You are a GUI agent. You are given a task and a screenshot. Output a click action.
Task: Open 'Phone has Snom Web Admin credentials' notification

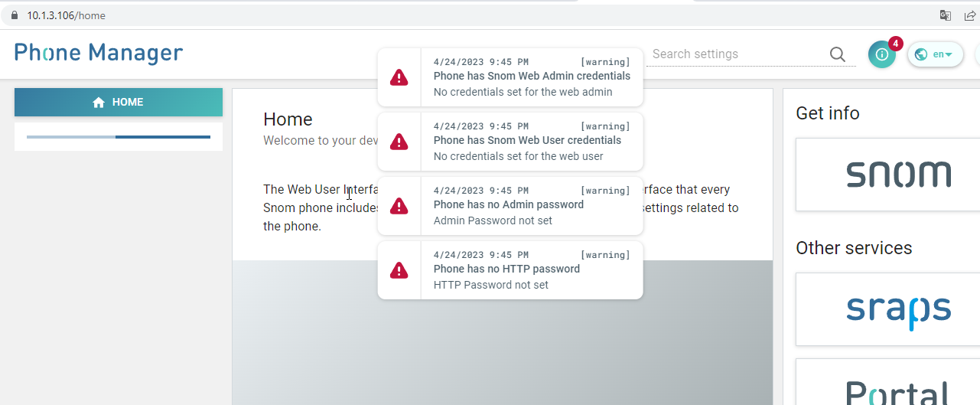click(510, 77)
